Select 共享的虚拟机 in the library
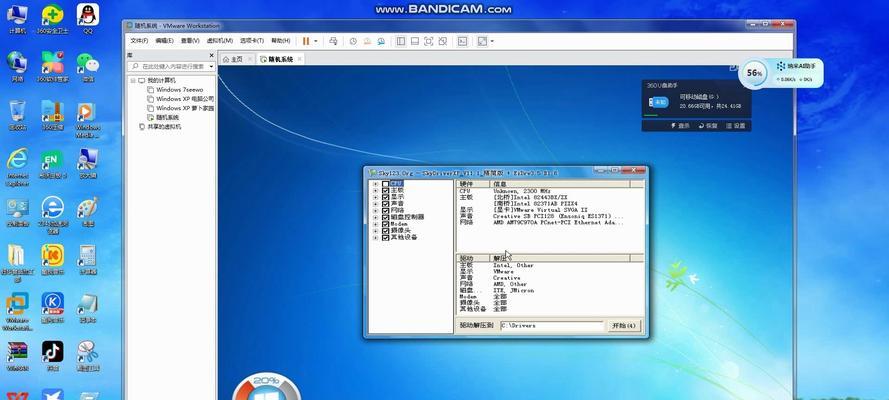This screenshot has height=400, width=889. (160, 127)
